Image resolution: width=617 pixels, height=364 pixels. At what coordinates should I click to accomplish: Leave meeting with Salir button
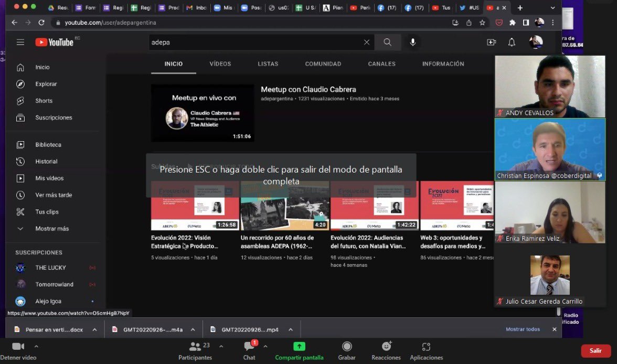(x=595, y=350)
